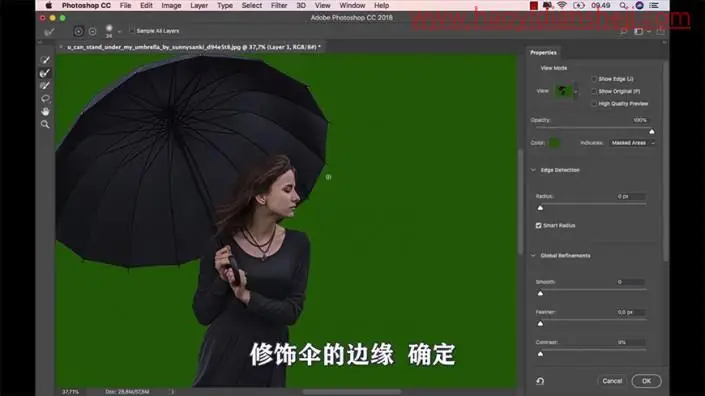705x396 pixels.
Task: Open the Indicates Masked Areas dropdown
Action: [x=632, y=143]
